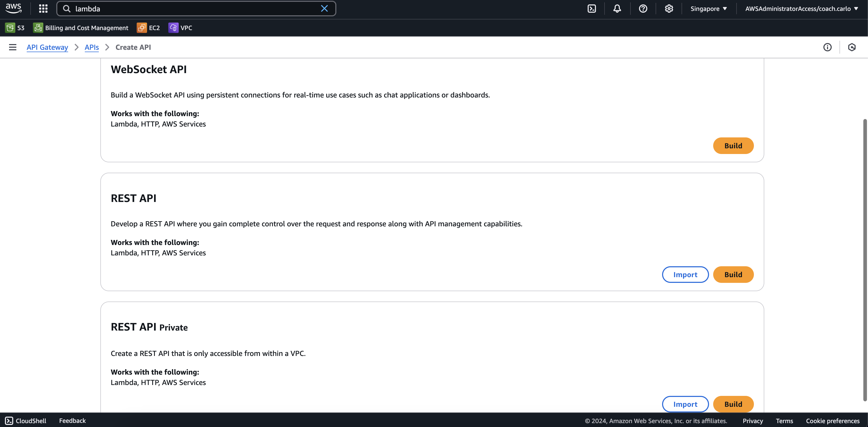
Task: Clear the lambda search text
Action: point(324,8)
